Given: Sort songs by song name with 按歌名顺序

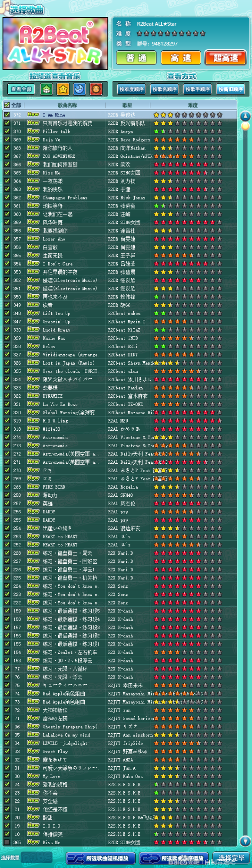Looking at the screenshot, I should pyautogui.click(x=165, y=89).
